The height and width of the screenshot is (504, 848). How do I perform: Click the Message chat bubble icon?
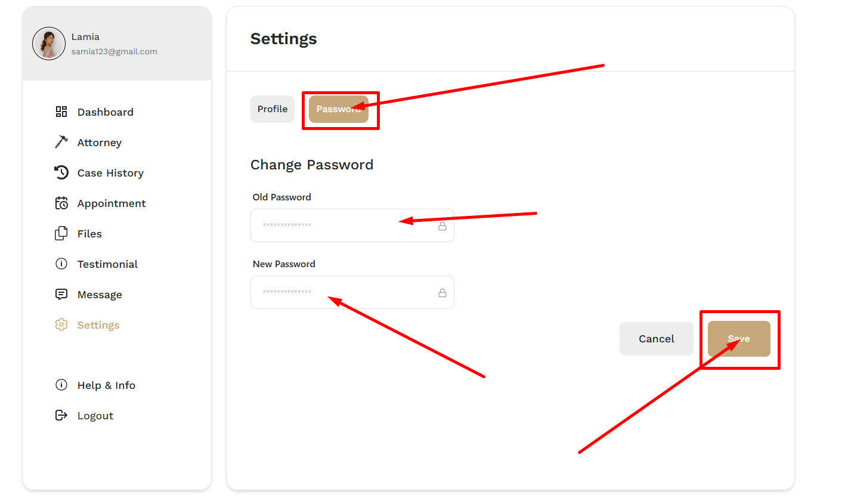[61, 294]
